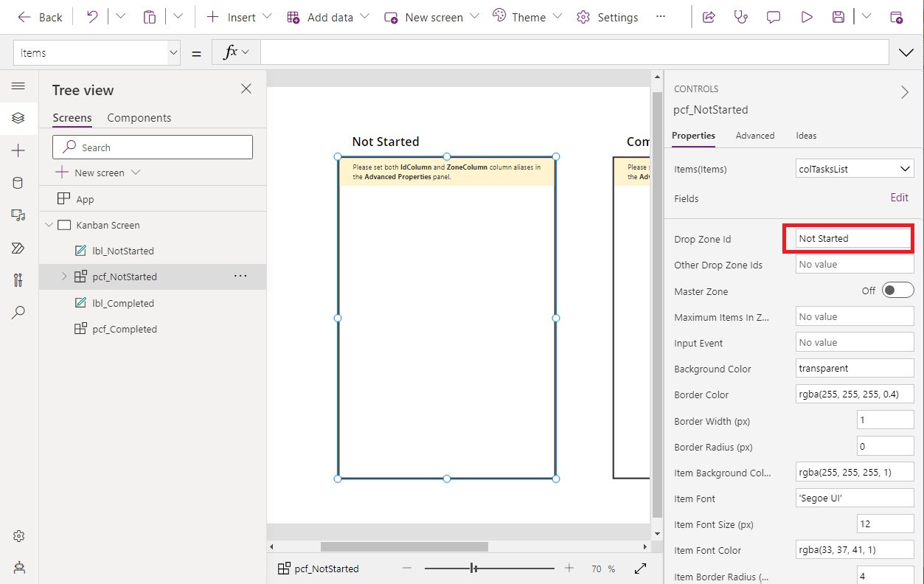Expand the pcf_NotStarted control in the tree
The height and width of the screenshot is (584, 924).
63,277
